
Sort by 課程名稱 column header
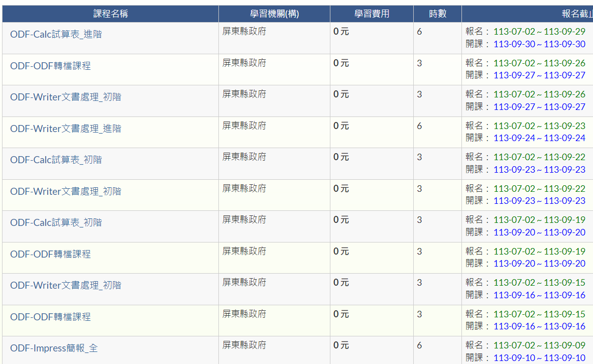pyautogui.click(x=110, y=14)
